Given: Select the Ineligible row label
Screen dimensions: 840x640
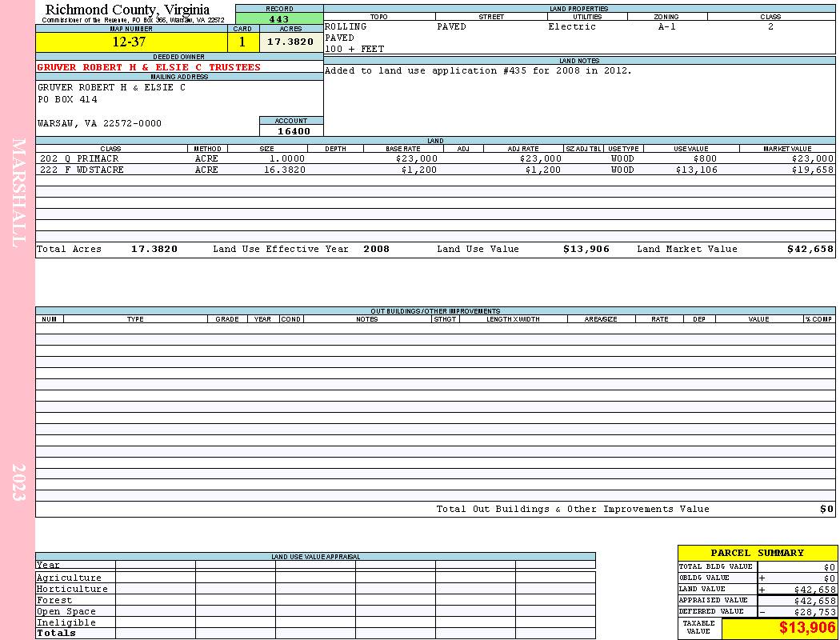Looking at the screenshot, I should pos(66,623).
